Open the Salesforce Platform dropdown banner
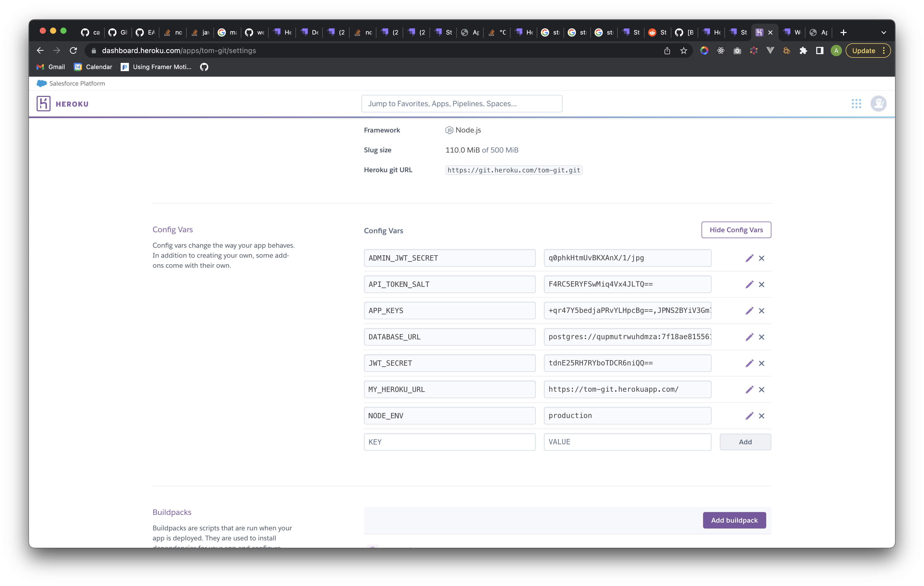 [x=71, y=83]
